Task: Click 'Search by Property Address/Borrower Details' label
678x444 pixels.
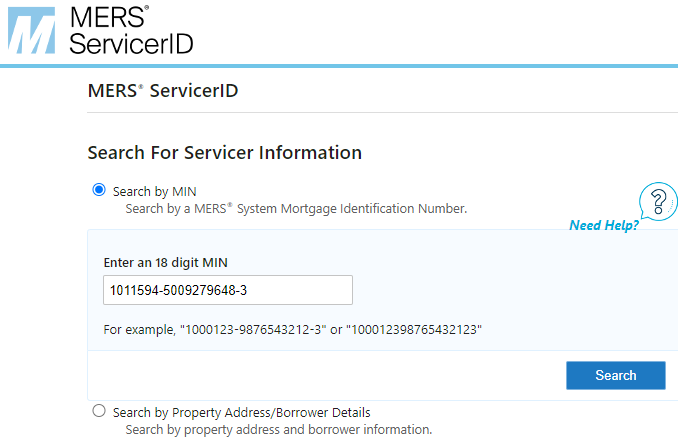Action: coord(241,412)
